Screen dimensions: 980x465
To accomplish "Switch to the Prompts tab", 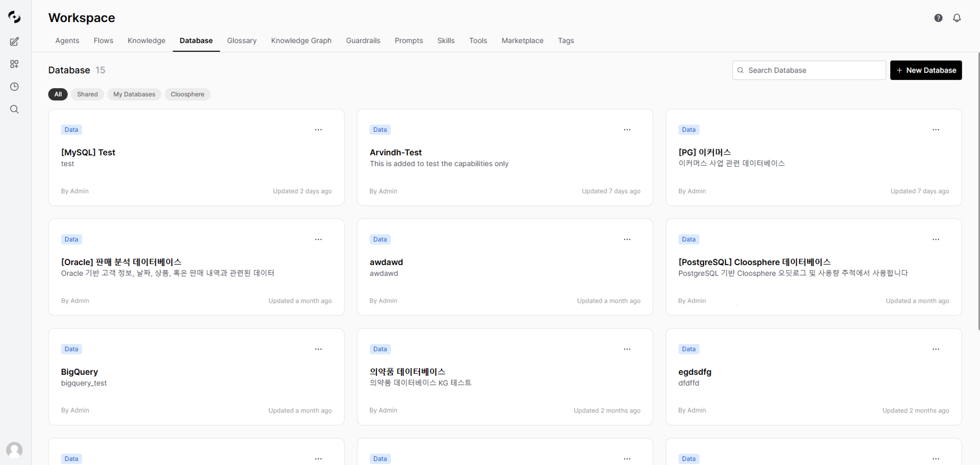I will click(409, 41).
